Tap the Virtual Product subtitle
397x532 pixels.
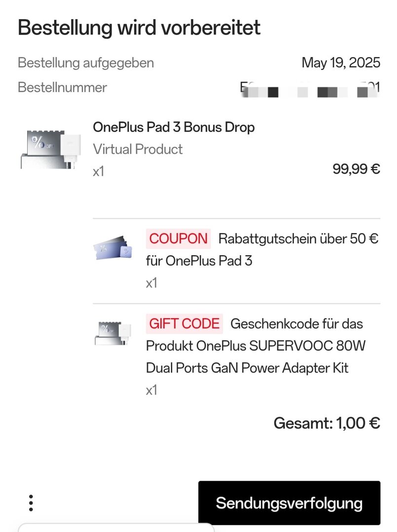pos(138,149)
